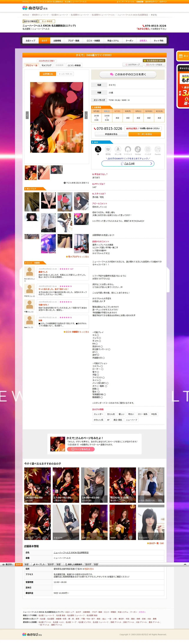Click the 会員登録 link in the header
The image size is (189, 644).
click(140, 1)
